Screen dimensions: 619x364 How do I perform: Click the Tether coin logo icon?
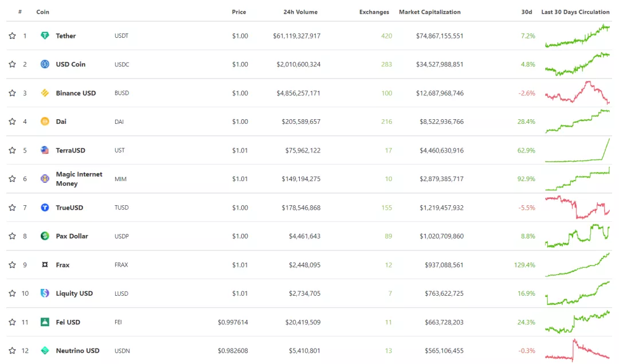(x=45, y=36)
